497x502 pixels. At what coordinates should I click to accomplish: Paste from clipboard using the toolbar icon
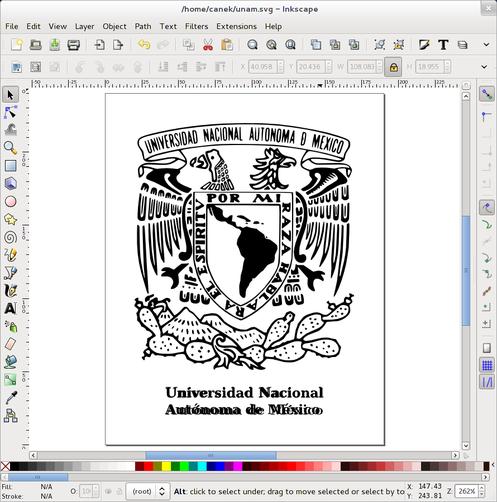[x=227, y=44]
